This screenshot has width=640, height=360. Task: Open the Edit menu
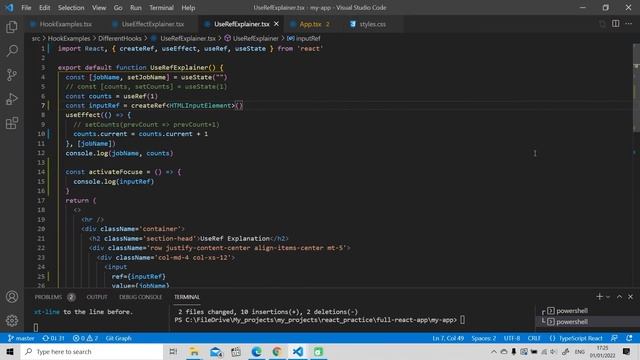(44, 7)
